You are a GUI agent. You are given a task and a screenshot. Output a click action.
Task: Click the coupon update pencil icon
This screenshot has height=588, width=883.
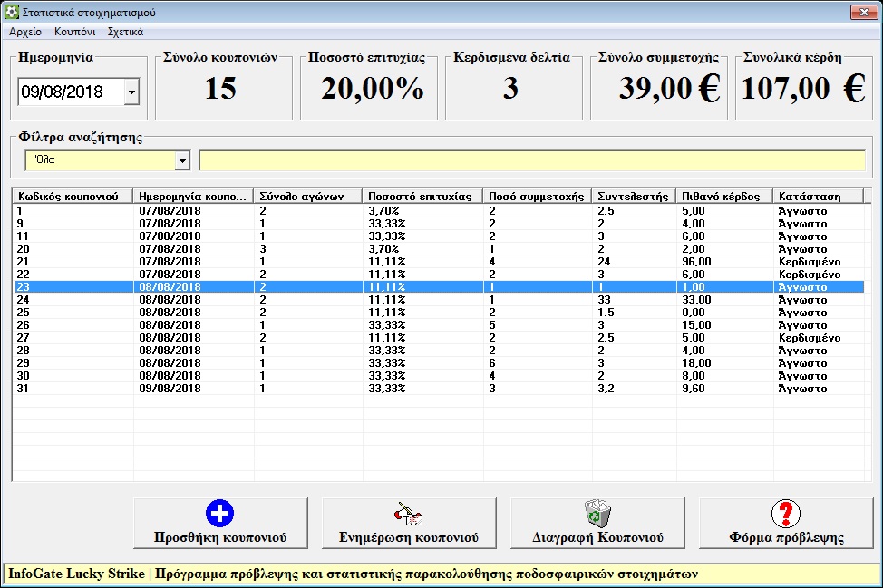408,514
